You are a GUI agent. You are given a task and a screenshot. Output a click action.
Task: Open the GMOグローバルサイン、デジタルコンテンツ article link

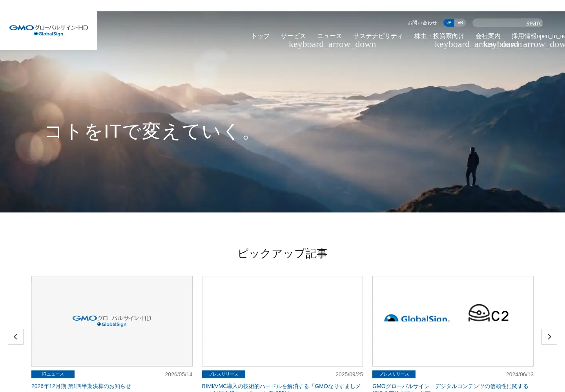tap(450, 387)
